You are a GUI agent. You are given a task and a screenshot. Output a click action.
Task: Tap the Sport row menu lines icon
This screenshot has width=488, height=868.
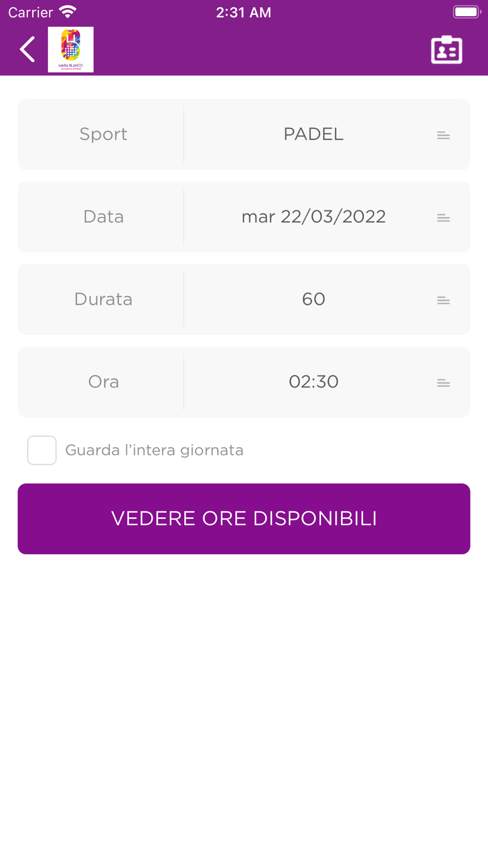pyautogui.click(x=443, y=135)
